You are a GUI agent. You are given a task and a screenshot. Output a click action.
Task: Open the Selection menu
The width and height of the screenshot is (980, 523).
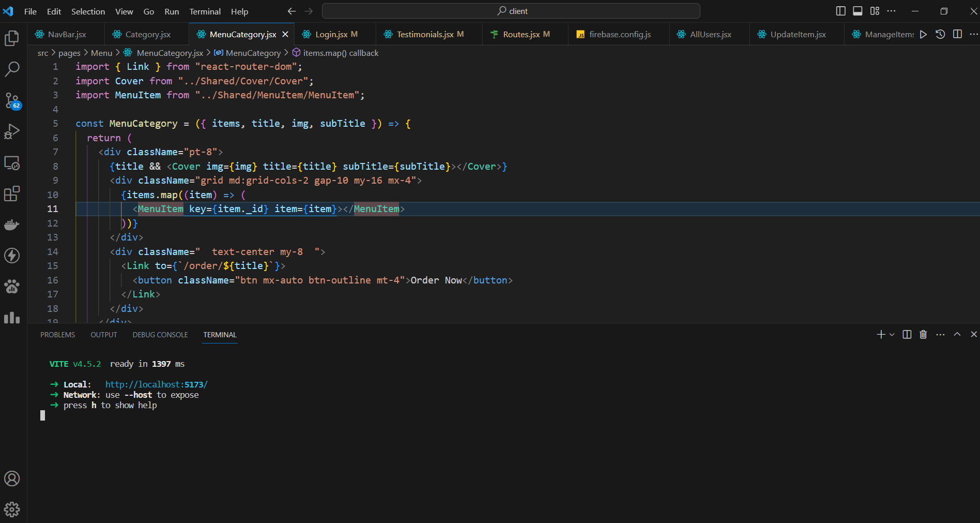88,11
